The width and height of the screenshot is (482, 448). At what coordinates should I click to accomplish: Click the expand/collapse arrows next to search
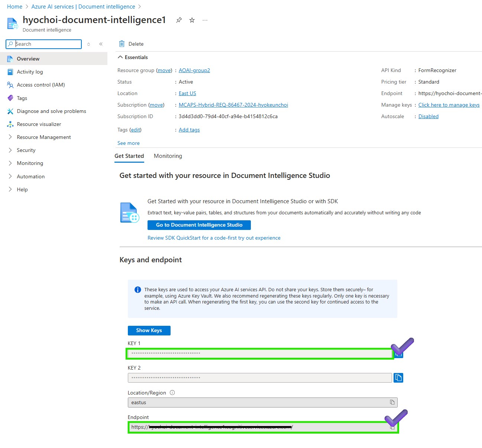[88, 44]
